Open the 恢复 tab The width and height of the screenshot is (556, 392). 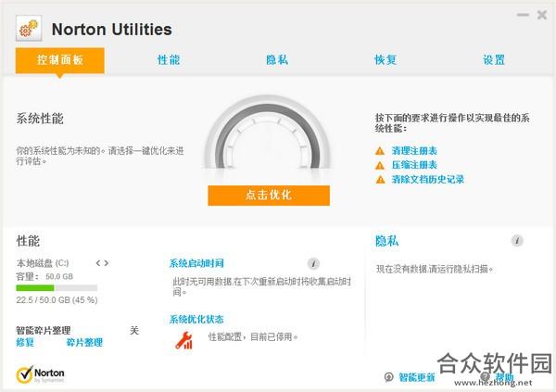click(385, 60)
